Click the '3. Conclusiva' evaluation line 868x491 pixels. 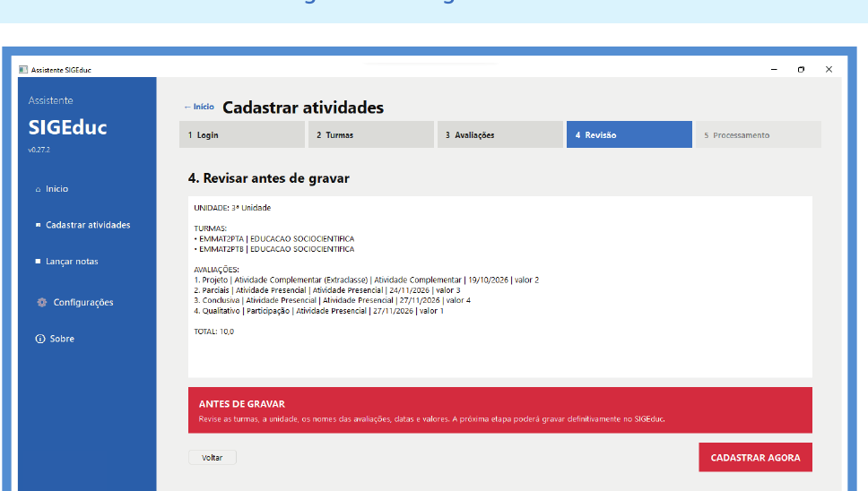[332, 300]
